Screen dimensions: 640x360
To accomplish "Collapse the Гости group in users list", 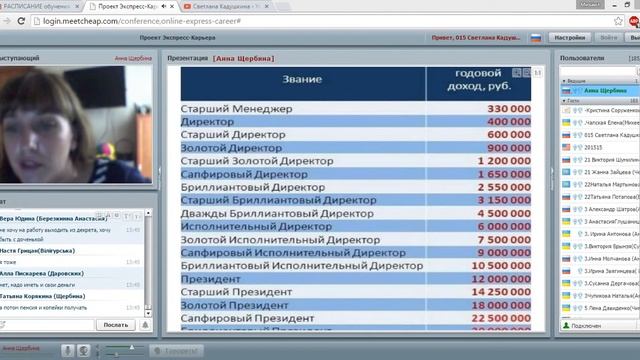I will pos(564,100).
